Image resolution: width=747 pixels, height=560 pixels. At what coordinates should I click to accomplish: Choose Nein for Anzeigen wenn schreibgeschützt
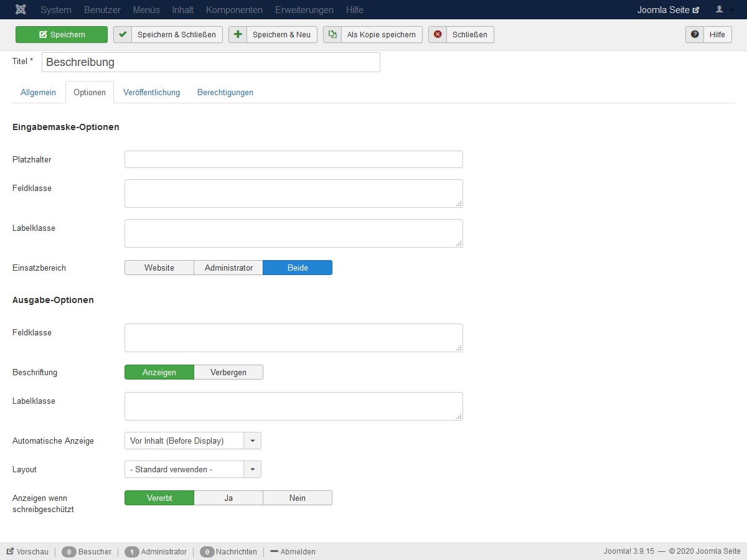(x=298, y=498)
